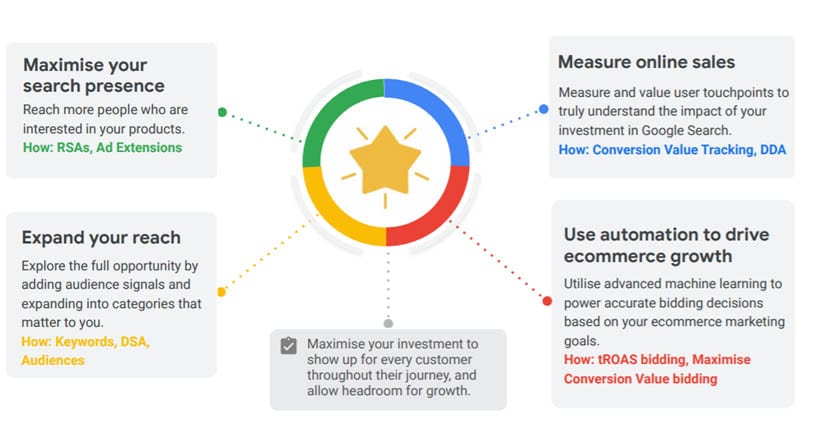This screenshot has width=819, height=424.
Task: Click the gold star icon in the center
Action: coord(384,164)
